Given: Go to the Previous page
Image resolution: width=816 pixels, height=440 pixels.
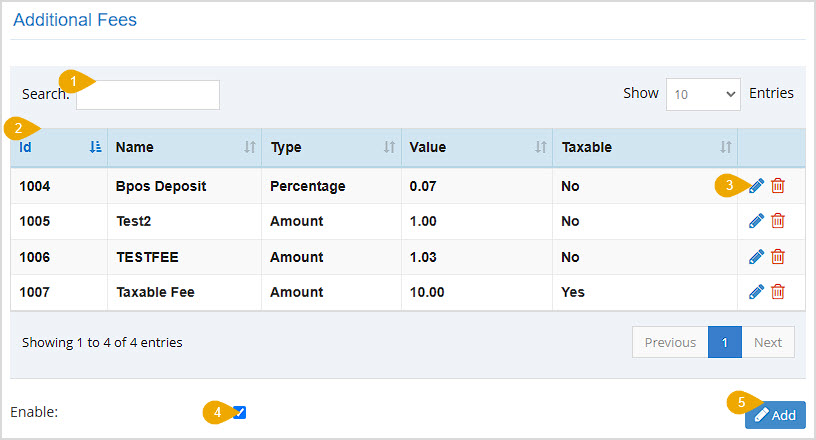Looking at the screenshot, I should click(x=670, y=342).
